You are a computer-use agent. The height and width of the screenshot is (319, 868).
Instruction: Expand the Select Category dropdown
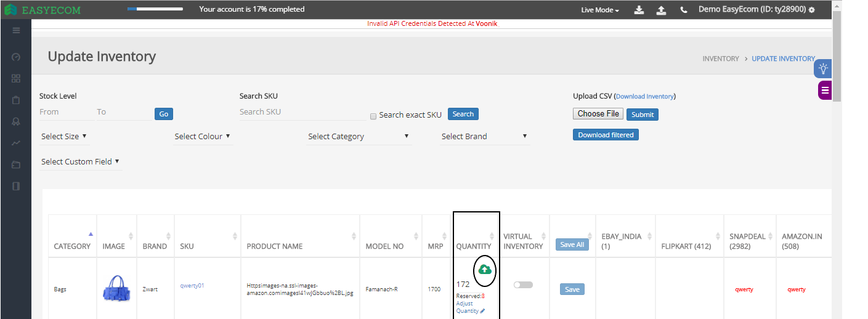point(359,136)
